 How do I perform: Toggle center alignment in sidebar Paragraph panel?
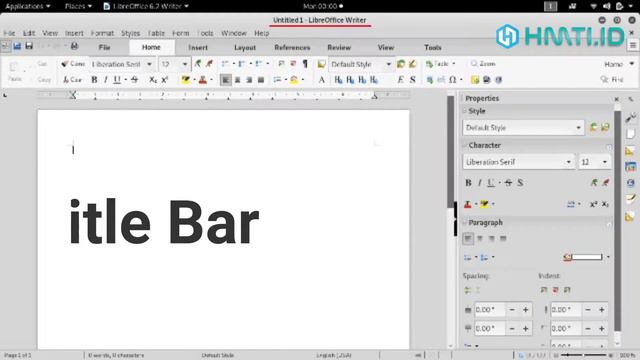tap(480, 238)
